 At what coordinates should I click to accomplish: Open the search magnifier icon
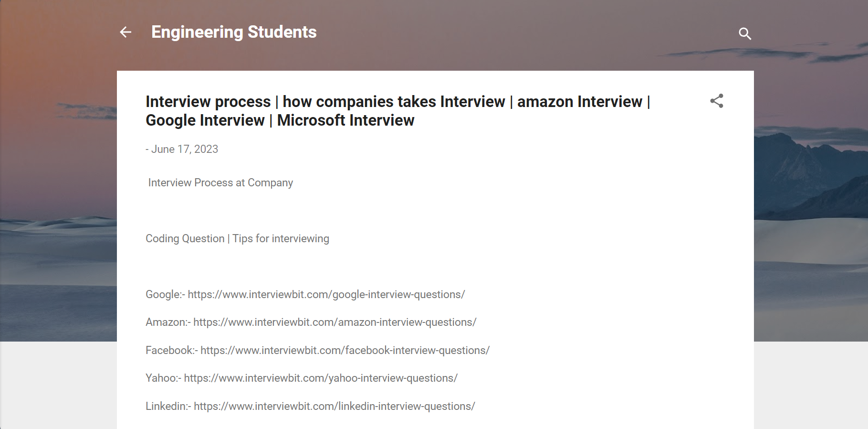[745, 33]
